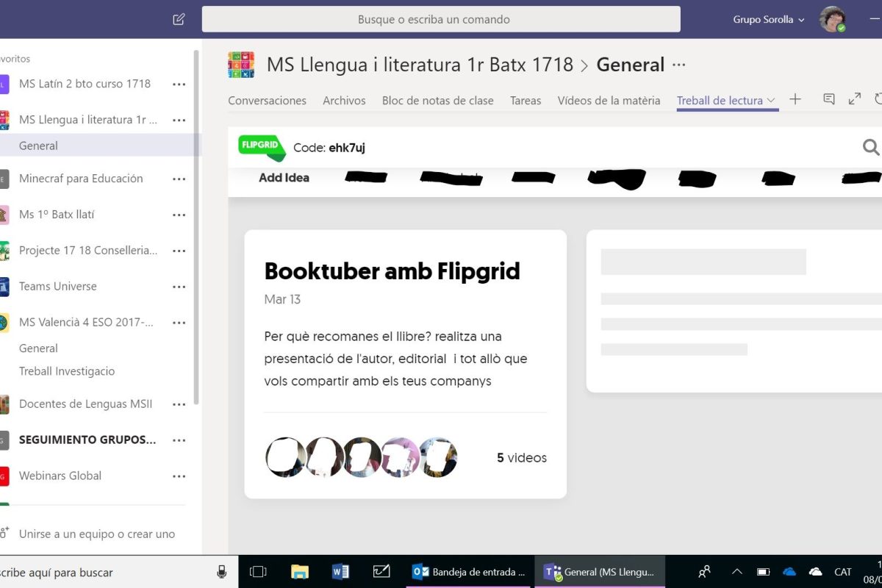
Task: Click the compose new chat icon
Action: coord(179,19)
